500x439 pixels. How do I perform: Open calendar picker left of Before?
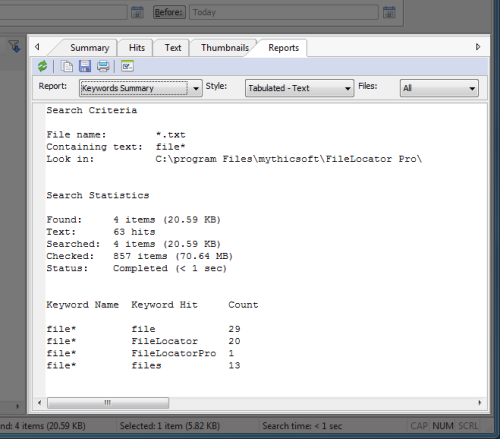(137, 12)
